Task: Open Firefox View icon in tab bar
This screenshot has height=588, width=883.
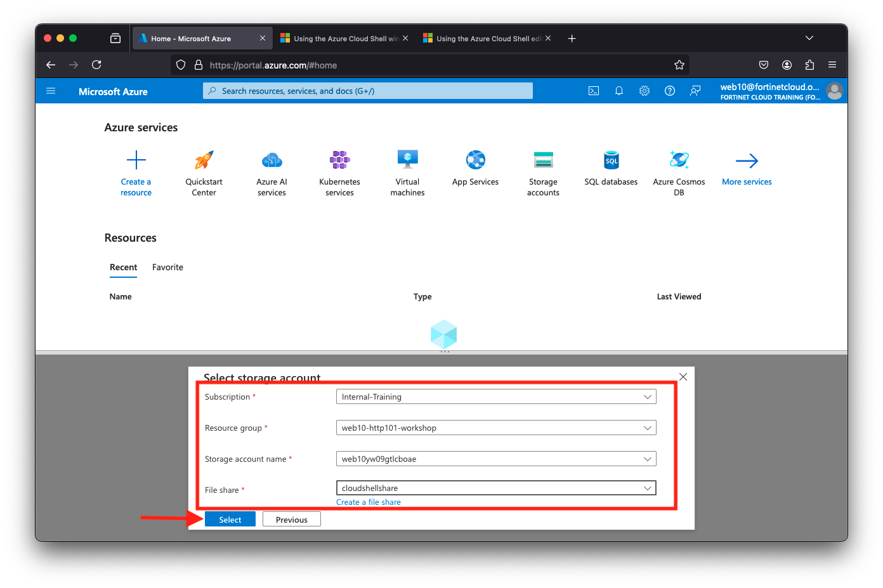Action: coord(115,38)
